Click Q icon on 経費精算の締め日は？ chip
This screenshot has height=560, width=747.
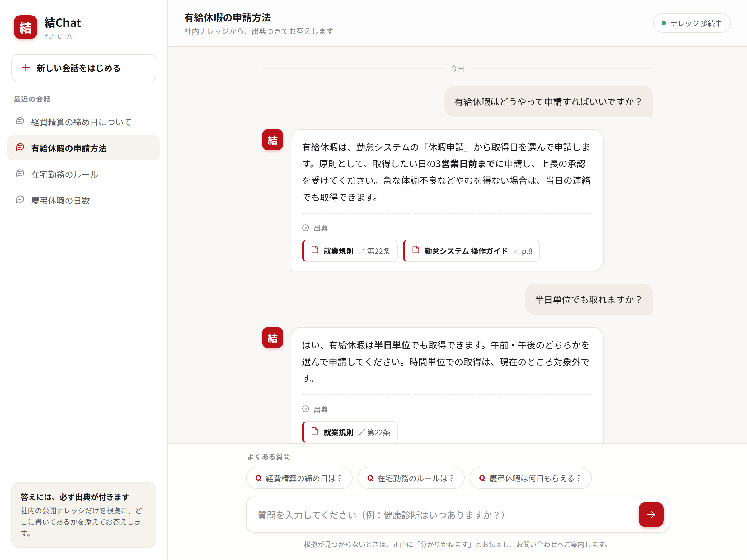[258, 478]
